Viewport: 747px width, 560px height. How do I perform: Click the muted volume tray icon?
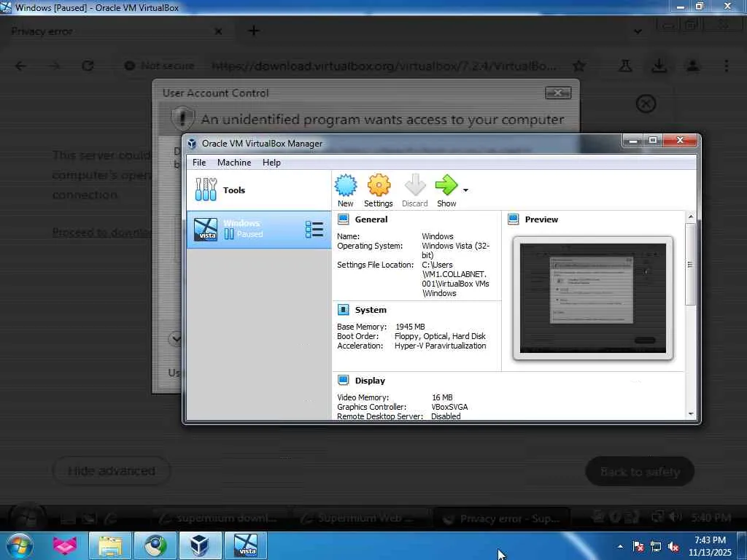tap(673, 546)
